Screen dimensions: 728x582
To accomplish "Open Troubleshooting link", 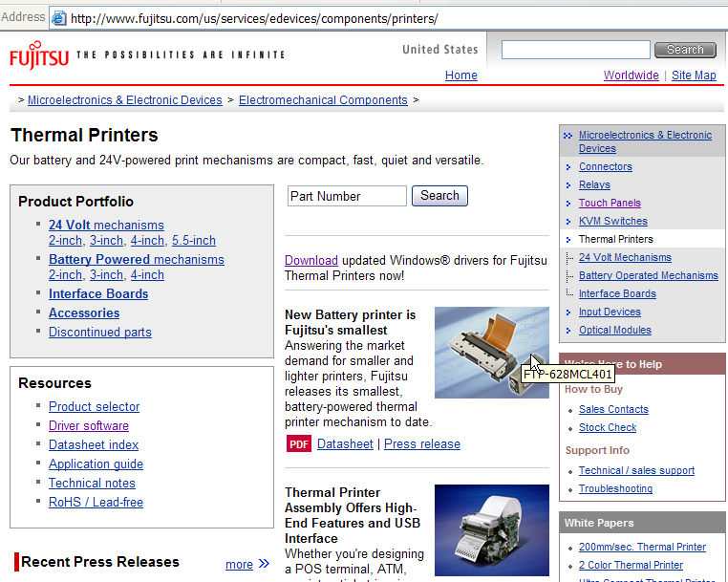I will pyautogui.click(x=615, y=488).
